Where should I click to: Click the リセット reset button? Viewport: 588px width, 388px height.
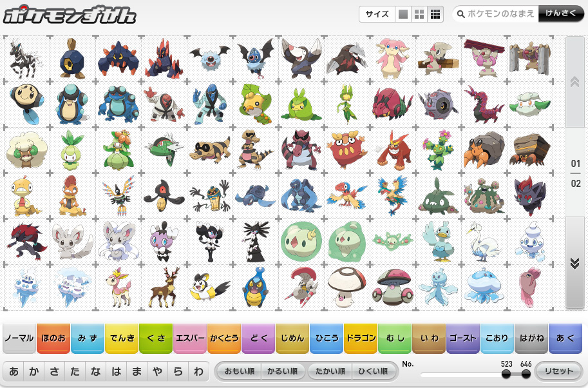pyautogui.click(x=559, y=371)
